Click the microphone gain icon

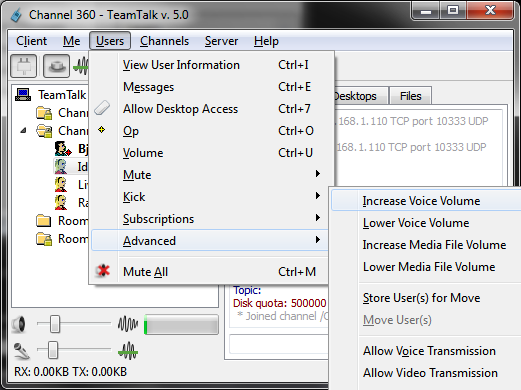(x=22, y=351)
